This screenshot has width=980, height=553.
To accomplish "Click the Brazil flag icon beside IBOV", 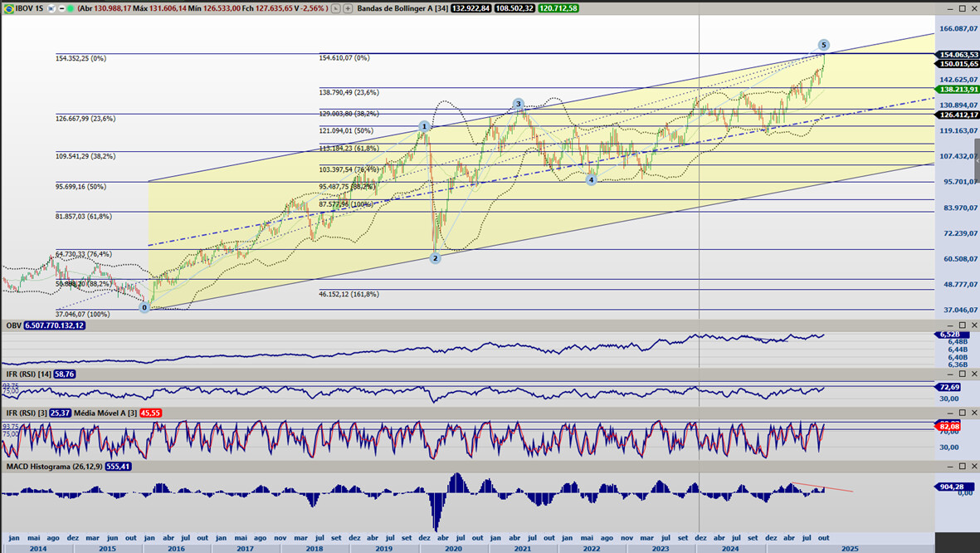I will pos(8,7).
